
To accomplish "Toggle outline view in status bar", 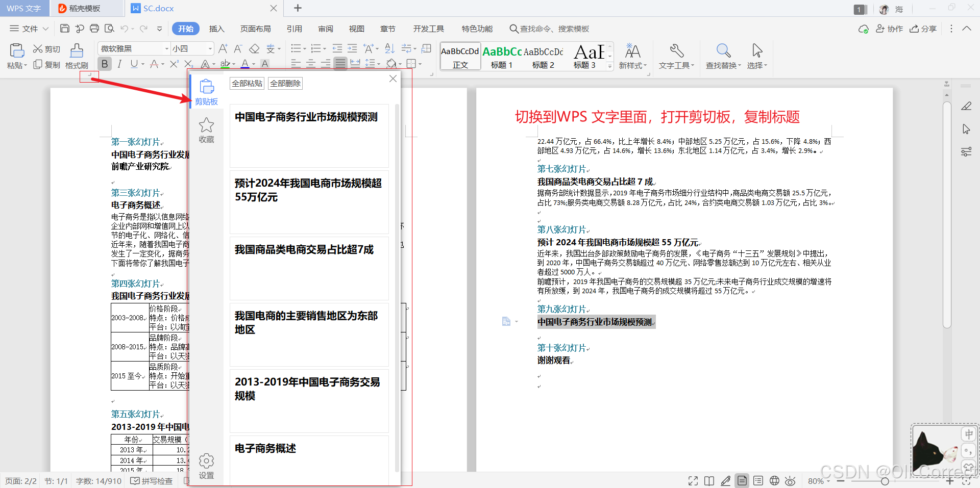I will (x=758, y=481).
